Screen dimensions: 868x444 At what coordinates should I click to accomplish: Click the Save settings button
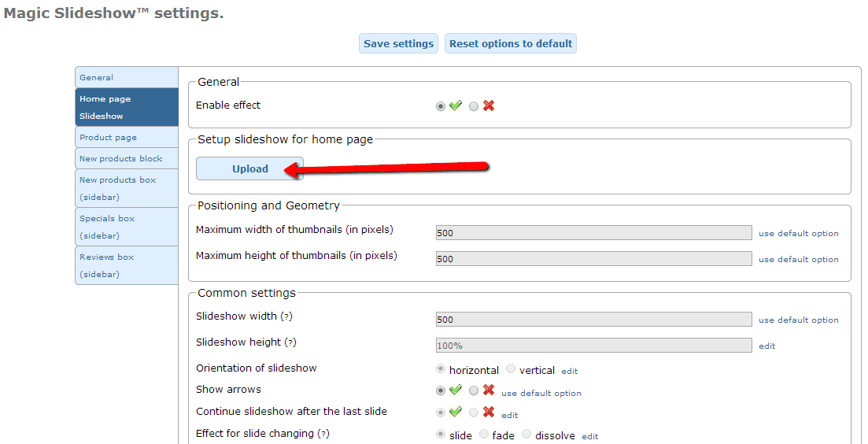pyautogui.click(x=398, y=44)
